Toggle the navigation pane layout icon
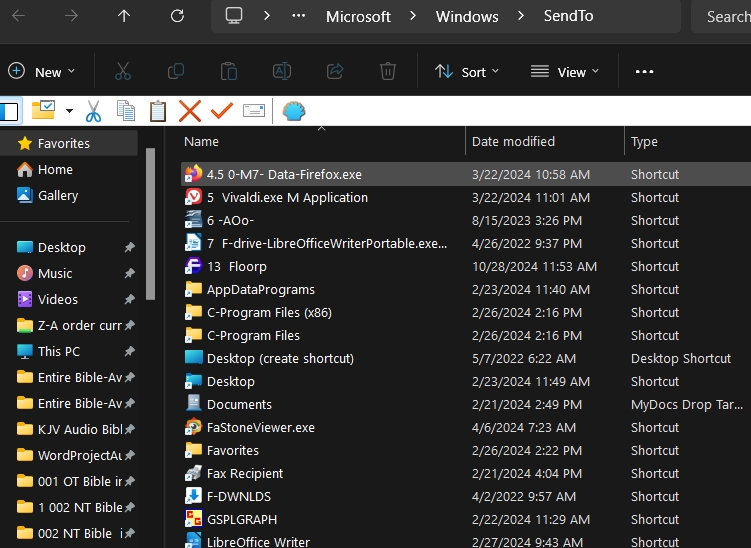Image resolution: width=751 pixels, height=548 pixels. pos(9,111)
